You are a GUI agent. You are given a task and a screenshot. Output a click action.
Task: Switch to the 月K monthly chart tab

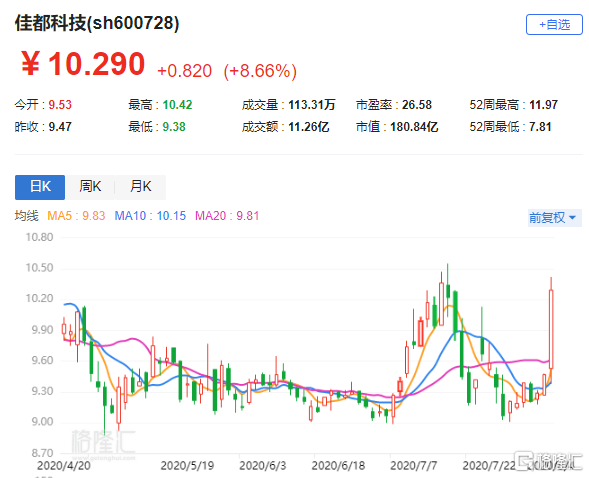coord(140,187)
